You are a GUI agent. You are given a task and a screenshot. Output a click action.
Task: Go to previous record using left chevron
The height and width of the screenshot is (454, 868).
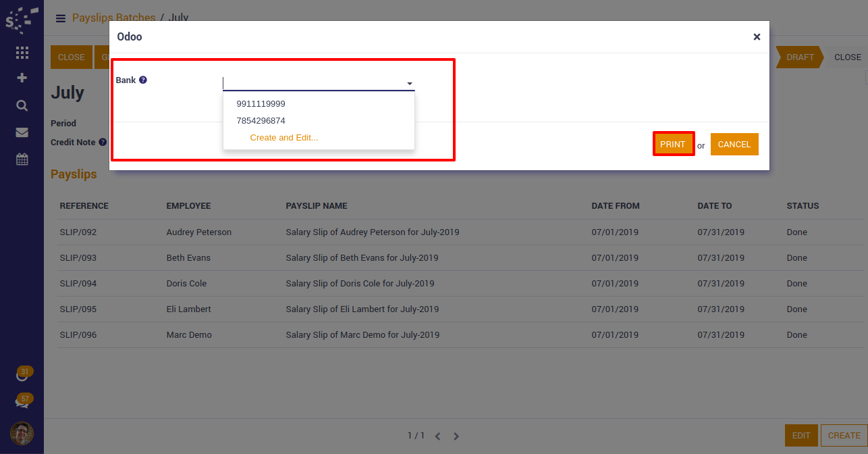click(437, 436)
